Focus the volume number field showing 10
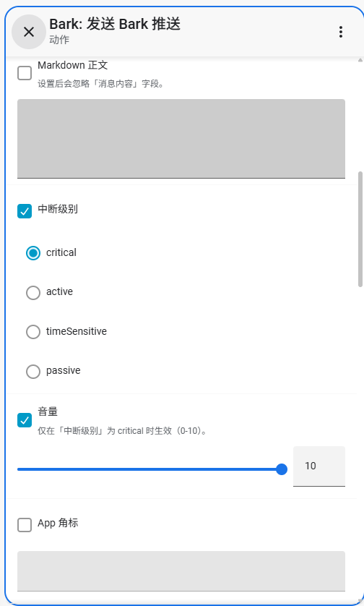Image resolution: width=364 pixels, height=606 pixels. coord(318,466)
